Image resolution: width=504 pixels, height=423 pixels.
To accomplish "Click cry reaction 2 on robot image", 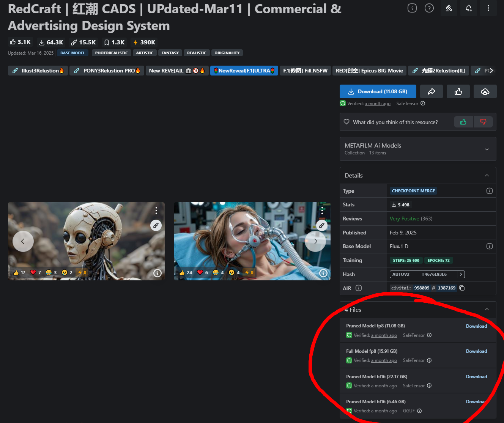I will click(67, 272).
